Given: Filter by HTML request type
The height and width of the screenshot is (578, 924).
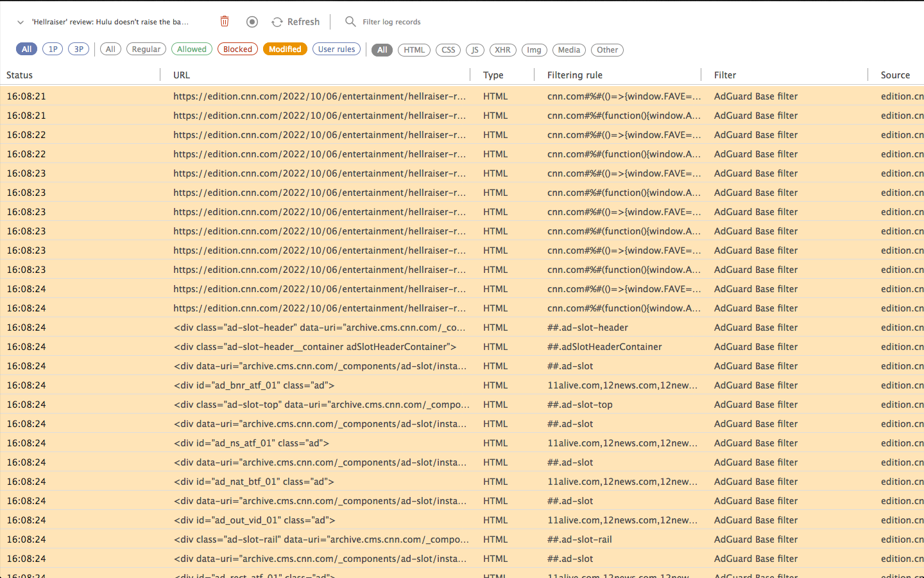Looking at the screenshot, I should tap(414, 49).
